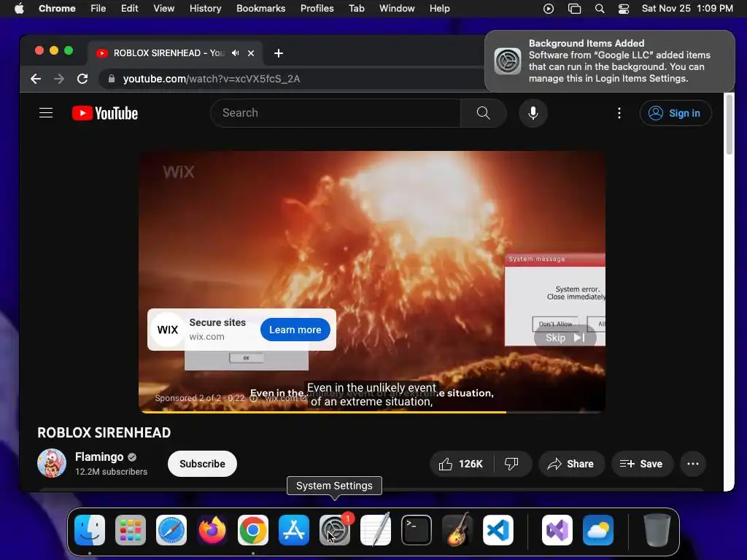The width and height of the screenshot is (747, 560).
Task: Open the Bookmarks menu
Action: coord(260,9)
